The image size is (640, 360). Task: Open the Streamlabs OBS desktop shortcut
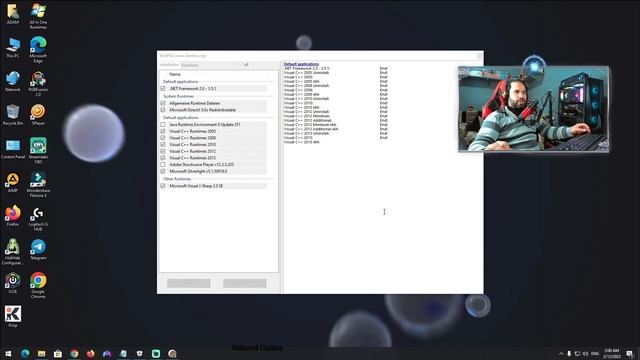tap(38, 151)
